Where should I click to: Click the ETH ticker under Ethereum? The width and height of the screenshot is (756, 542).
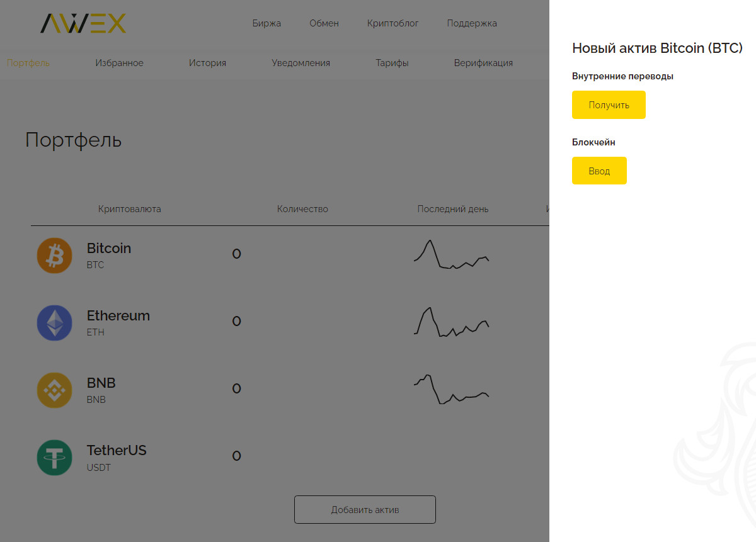tap(96, 332)
